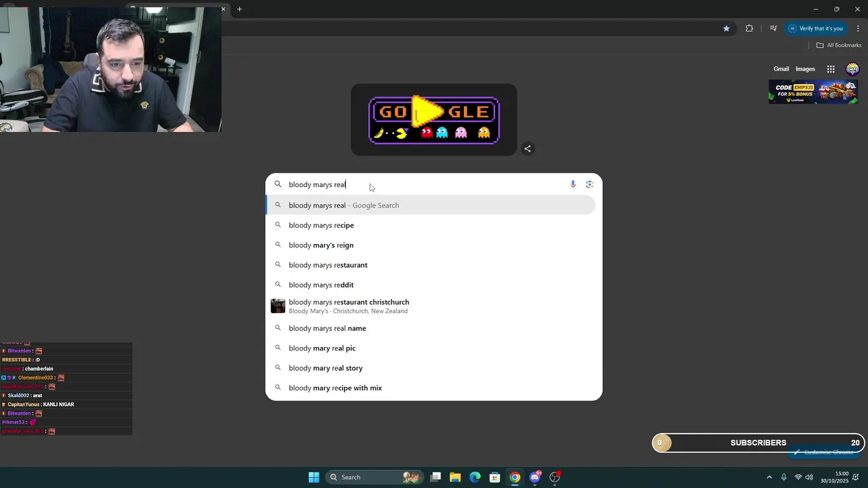Open the All Bookmarks folder
Viewport: 868px width, 488px height.
click(x=839, y=45)
